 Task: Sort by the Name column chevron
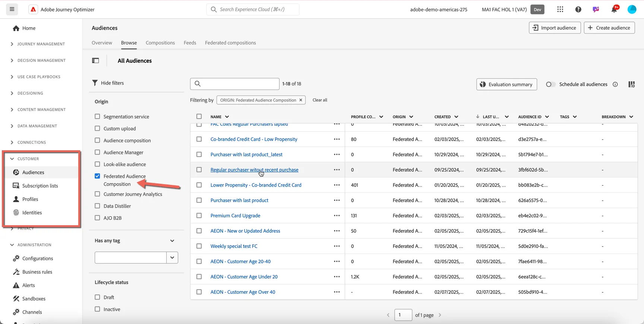click(x=227, y=117)
